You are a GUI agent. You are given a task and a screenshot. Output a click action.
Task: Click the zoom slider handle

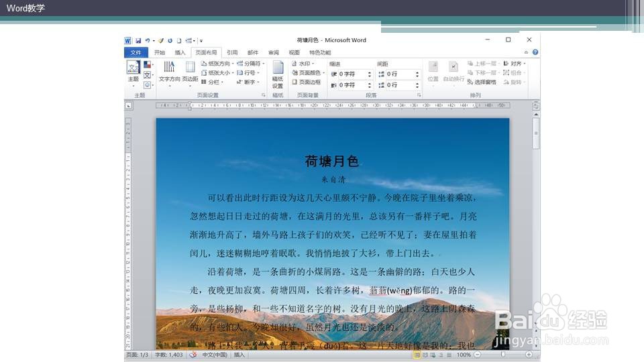click(503, 355)
